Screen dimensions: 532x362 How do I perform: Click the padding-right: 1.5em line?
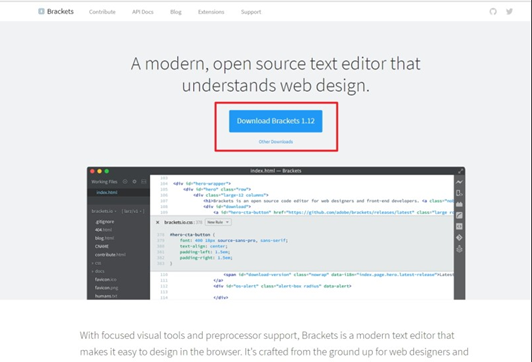206,258
